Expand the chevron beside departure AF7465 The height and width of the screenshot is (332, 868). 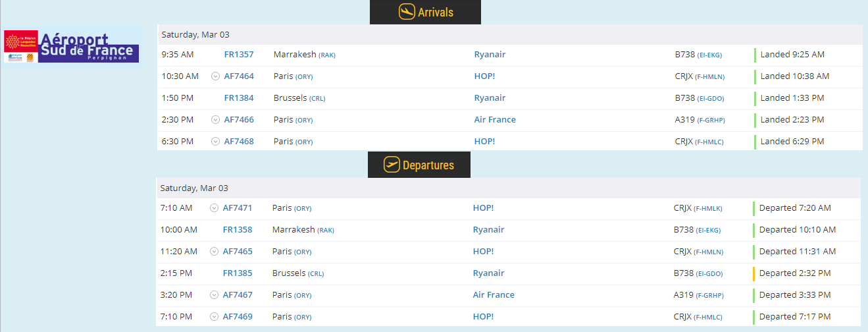214,252
